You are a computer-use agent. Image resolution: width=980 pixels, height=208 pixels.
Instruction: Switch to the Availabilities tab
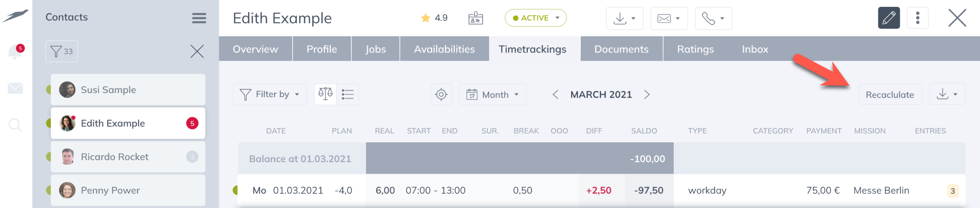pos(444,49)
